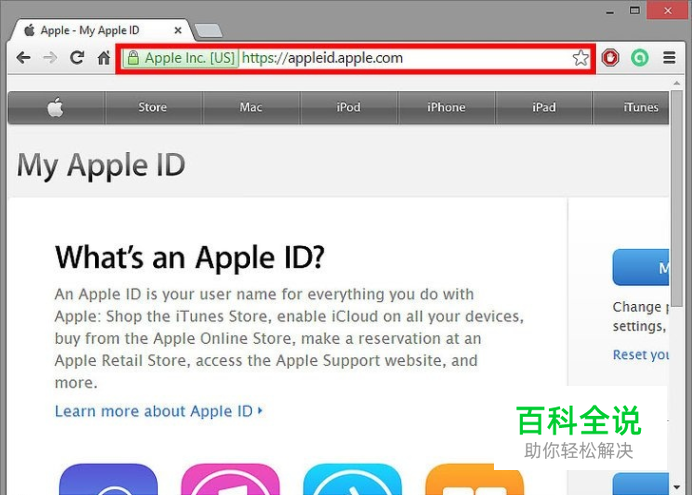
Task: Click the browser forward arrow
Action: (x=50, y=58)
